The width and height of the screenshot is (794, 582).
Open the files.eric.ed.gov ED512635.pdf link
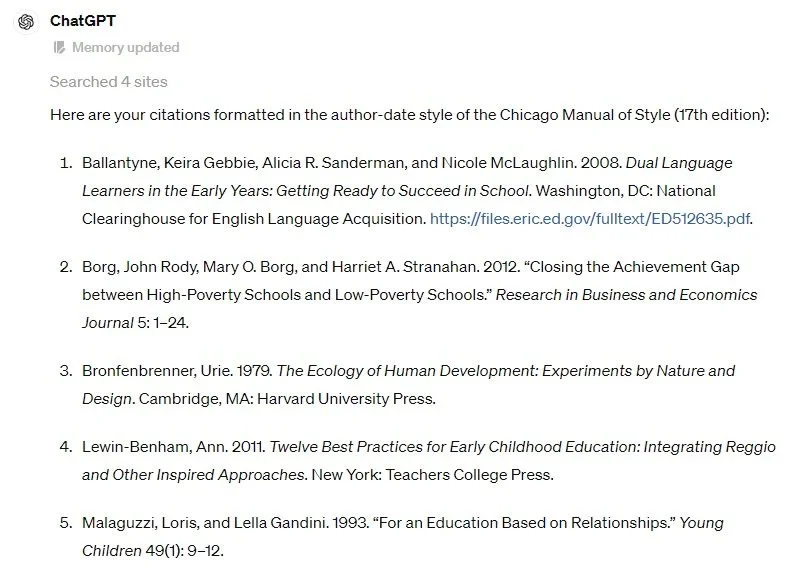(590, 219)
